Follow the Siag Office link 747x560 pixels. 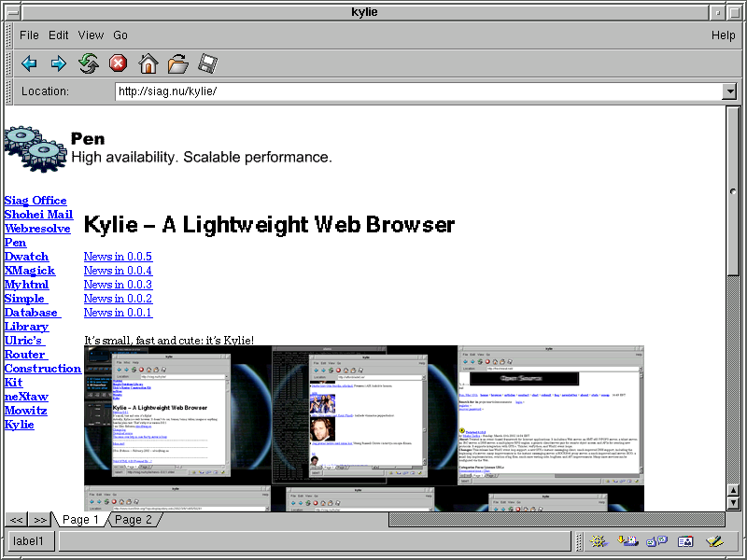click(x=35, y=201)
